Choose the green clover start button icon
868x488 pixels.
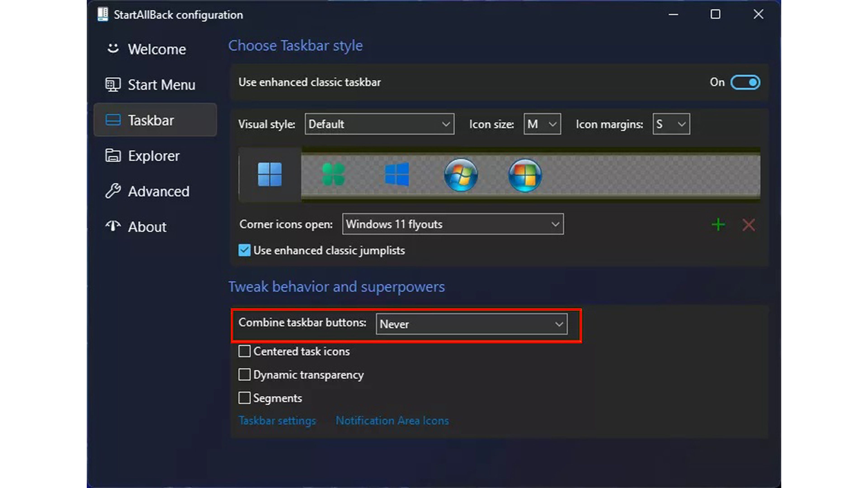[333, 174]
